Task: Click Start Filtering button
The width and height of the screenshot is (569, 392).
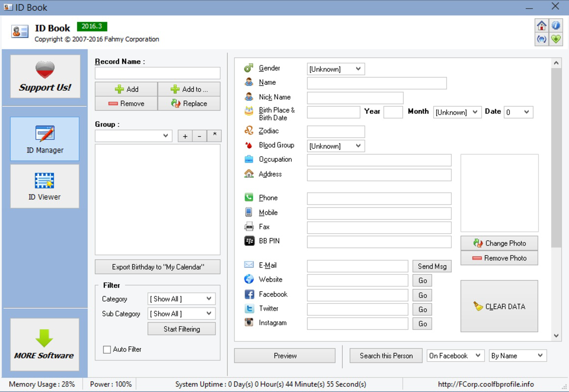Action: point(181,329)
